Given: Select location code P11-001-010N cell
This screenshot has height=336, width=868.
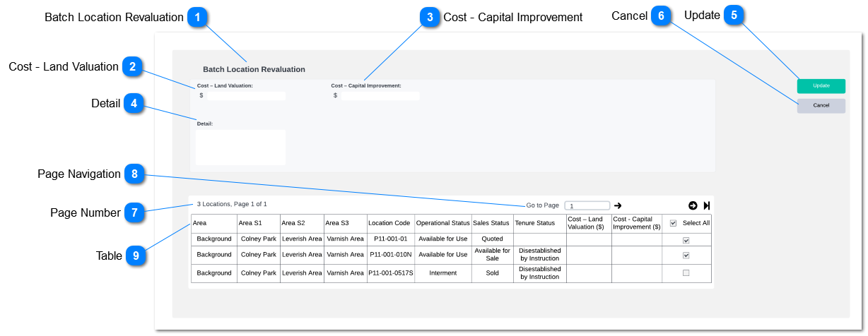Looking at the screenshot, I should coord(390,255).
